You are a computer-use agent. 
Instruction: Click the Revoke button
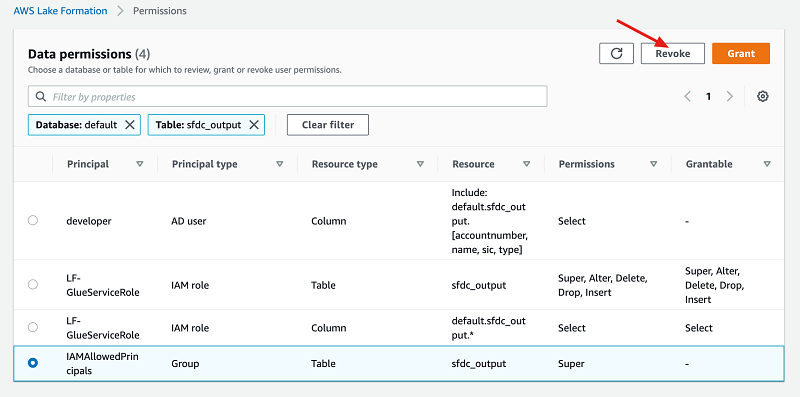coord(672,54)
